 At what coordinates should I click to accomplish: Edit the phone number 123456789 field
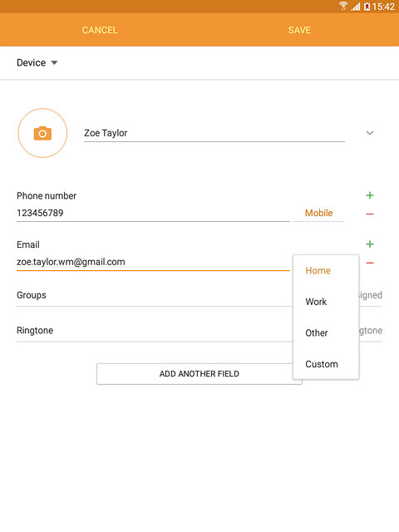(153, 213)
